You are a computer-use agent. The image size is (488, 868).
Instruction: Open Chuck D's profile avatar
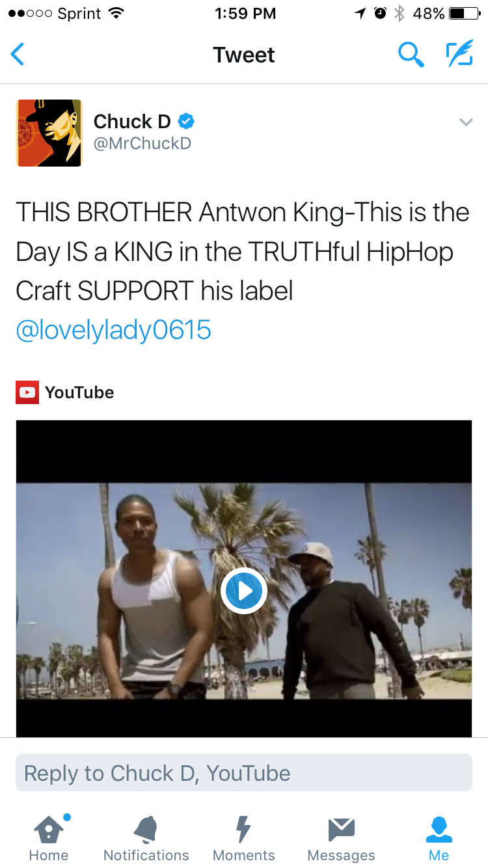[x=49, y=133]
